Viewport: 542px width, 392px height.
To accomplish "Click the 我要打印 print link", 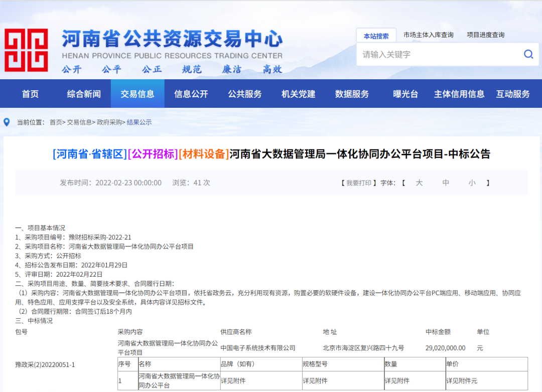I will [x=359, y=183].
